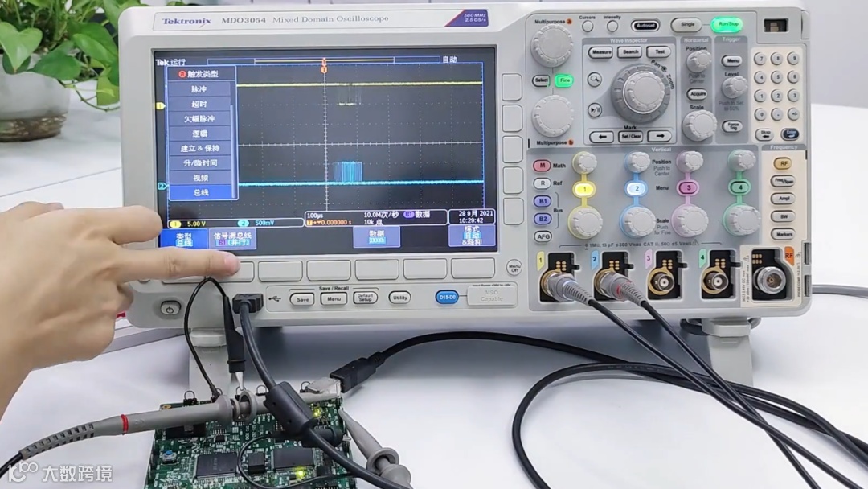Hit the Play/Pause button in Wave Inspector

point(595,109)
